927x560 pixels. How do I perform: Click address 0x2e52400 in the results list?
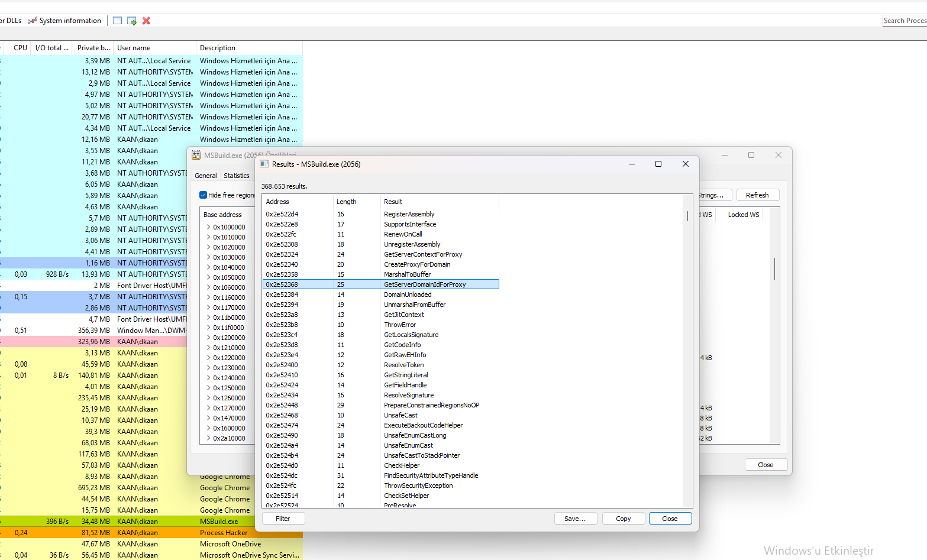point(282,365)
